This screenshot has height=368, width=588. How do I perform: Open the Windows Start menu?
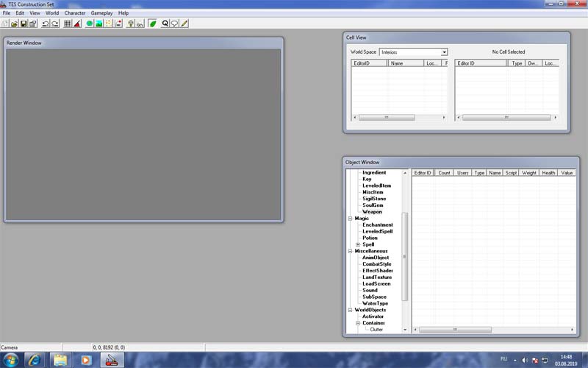pos(10,360)
